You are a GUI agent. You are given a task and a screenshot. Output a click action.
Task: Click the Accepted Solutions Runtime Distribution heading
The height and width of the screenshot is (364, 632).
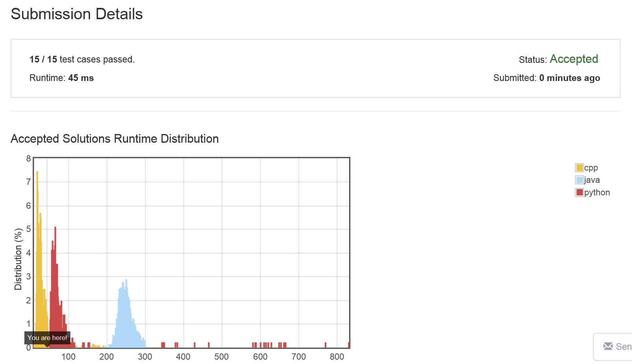tap(115, 139)
